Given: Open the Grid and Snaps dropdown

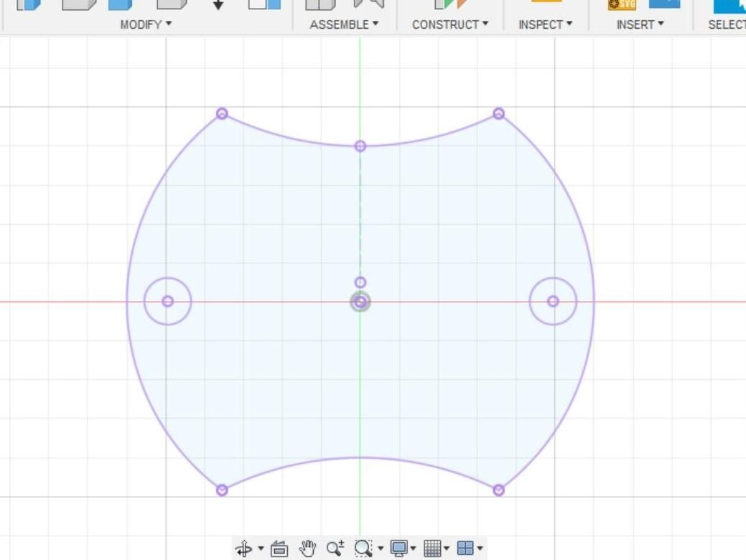Looking at the screenshot, I should click(x=447, y=548).
